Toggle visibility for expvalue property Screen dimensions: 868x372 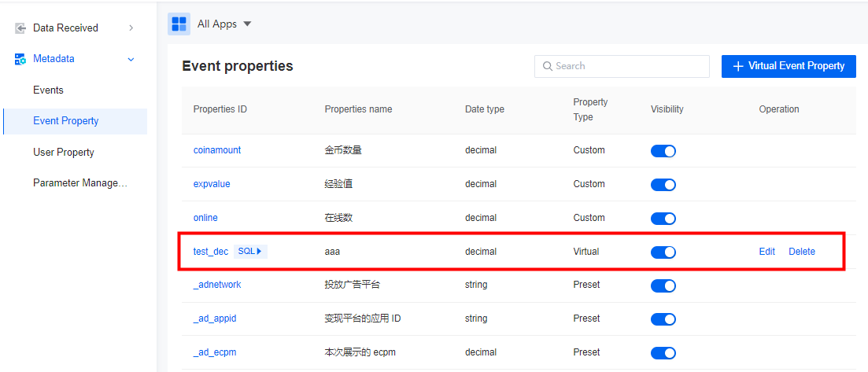[663, 185]
